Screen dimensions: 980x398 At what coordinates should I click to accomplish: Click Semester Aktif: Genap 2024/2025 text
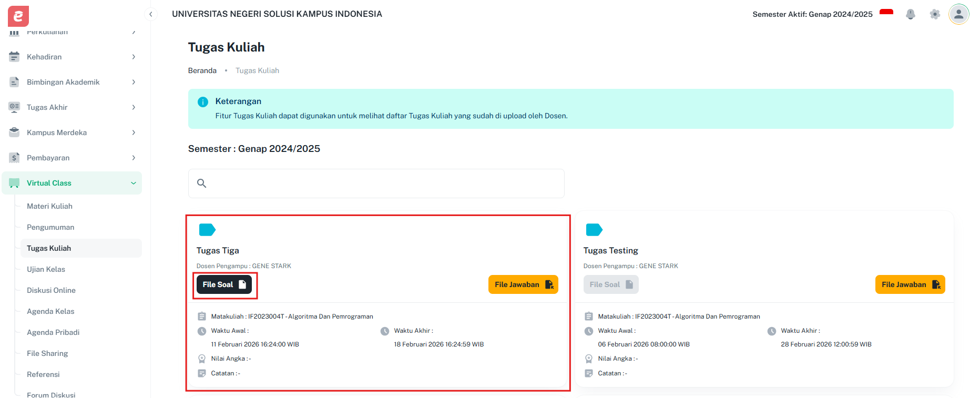coord(812,14)
